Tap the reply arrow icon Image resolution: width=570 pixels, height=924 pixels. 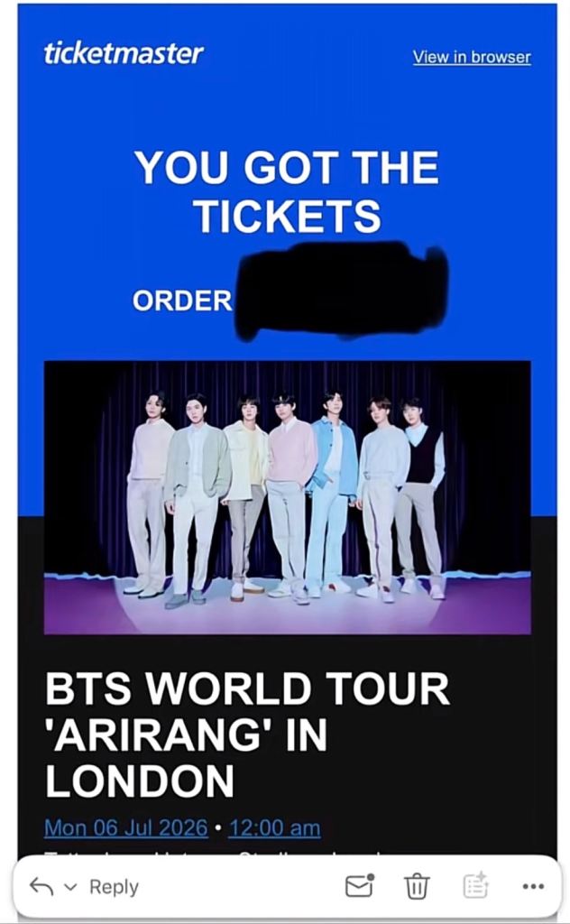click(x=41, y=886)
